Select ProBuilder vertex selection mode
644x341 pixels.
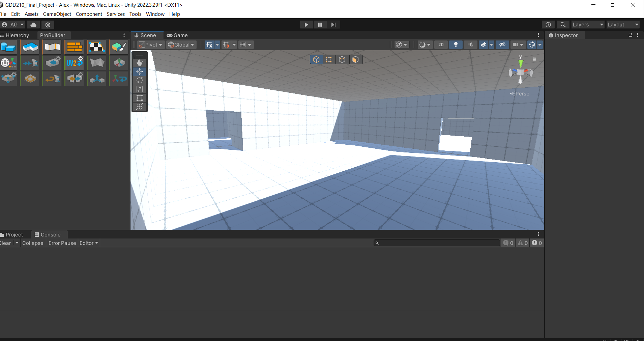[329, 60]
